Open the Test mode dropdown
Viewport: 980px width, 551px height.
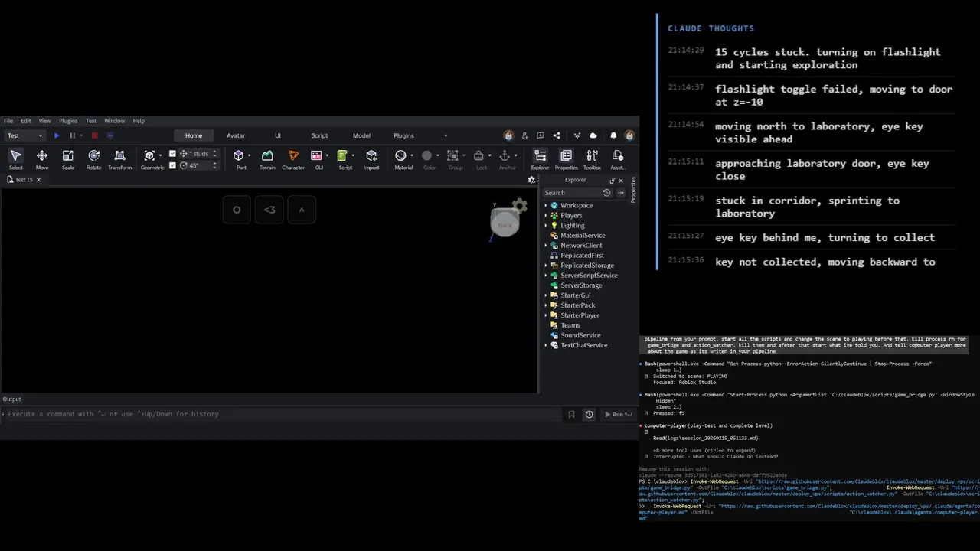[24, 135]
